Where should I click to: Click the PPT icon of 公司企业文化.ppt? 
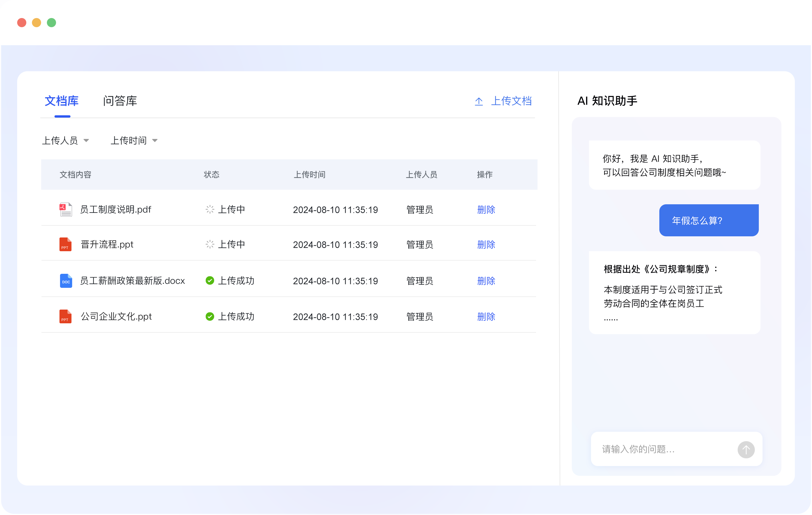(x=65, y=316)
